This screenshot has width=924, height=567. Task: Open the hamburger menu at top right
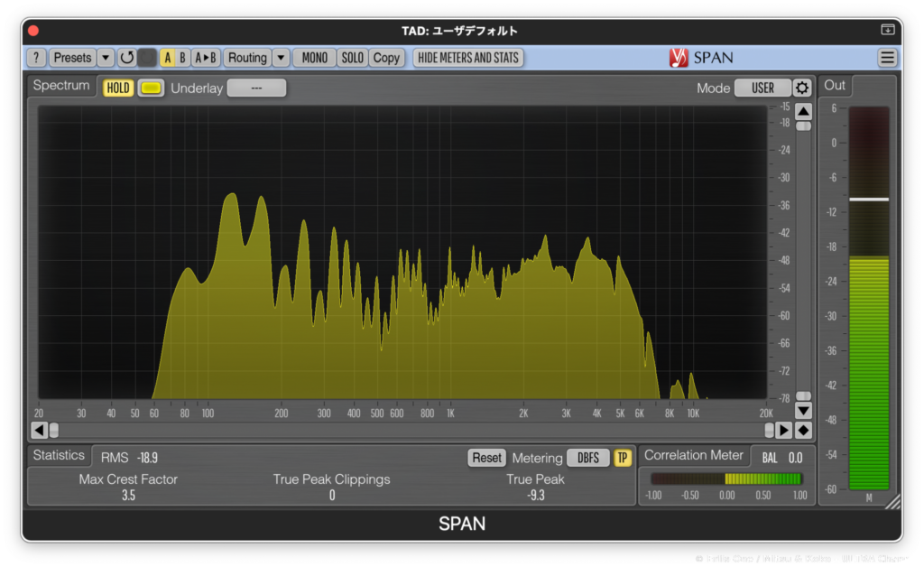click(888, 58)
